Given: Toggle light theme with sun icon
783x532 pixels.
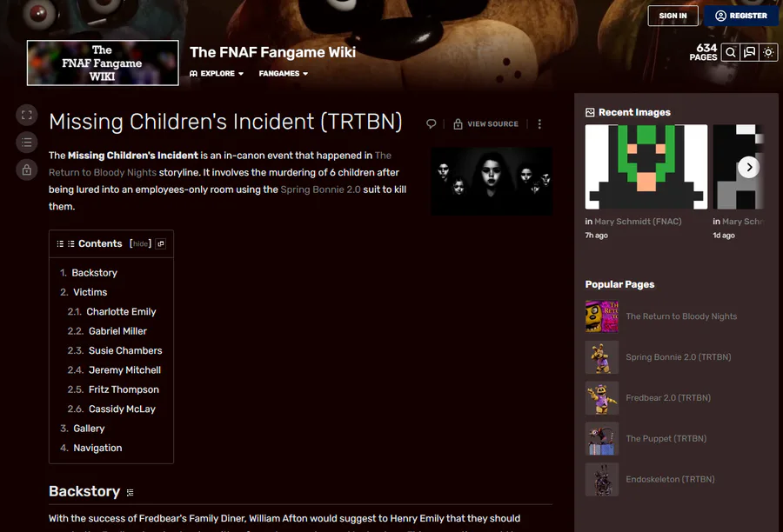Looking at the screenshot, I should click(768, 52).
